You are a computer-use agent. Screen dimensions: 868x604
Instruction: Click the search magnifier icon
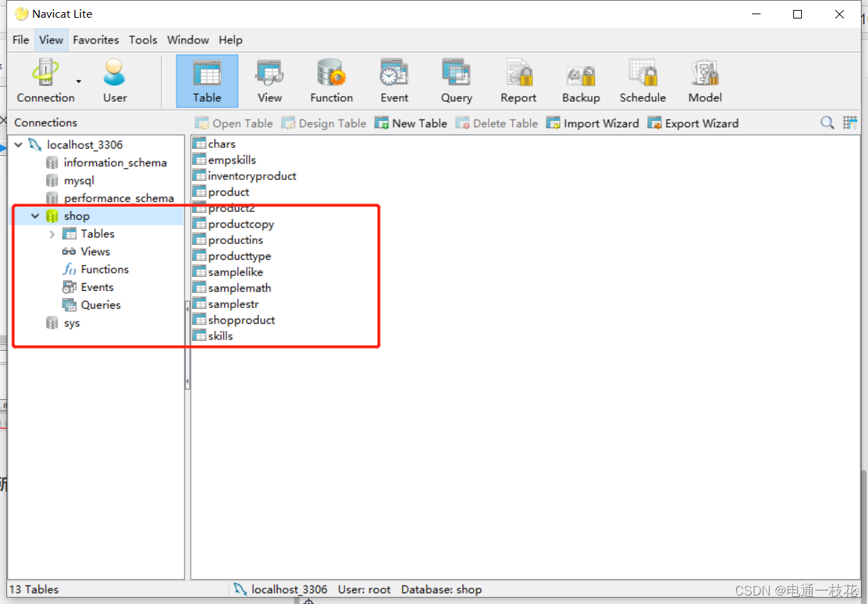827,122
